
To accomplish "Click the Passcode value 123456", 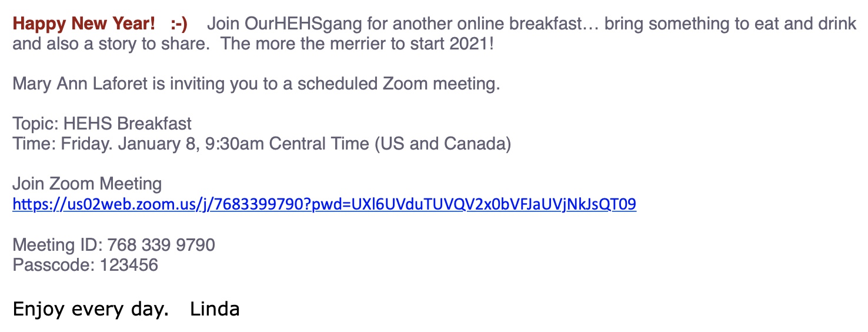I will coord(129,264).
